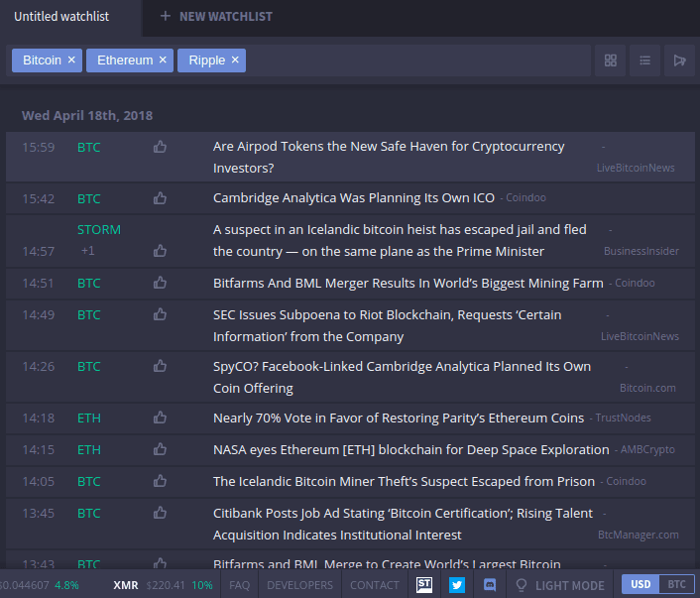Switch currency to USD
The height and width of the screenshot is (598, 700).
point(641,584)
